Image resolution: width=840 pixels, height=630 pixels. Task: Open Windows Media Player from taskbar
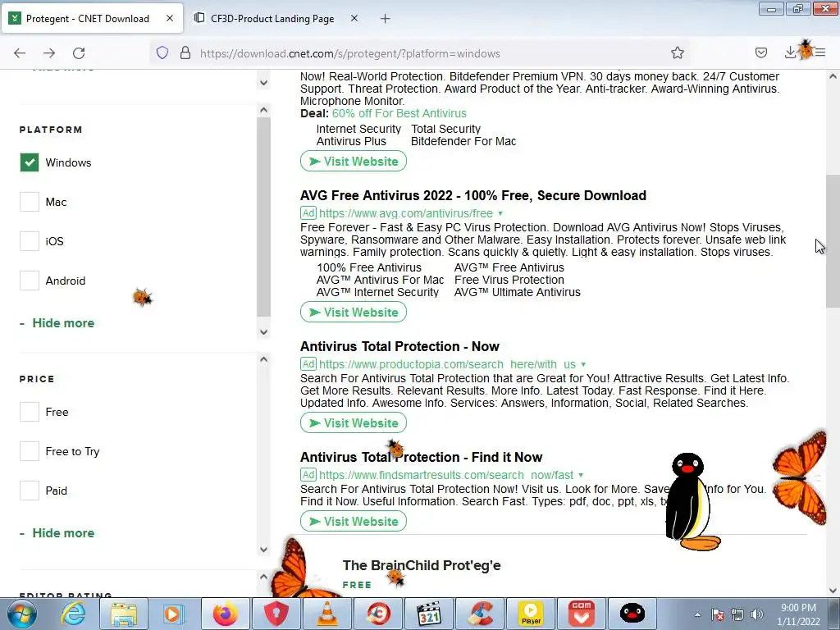tap(173, 614)
